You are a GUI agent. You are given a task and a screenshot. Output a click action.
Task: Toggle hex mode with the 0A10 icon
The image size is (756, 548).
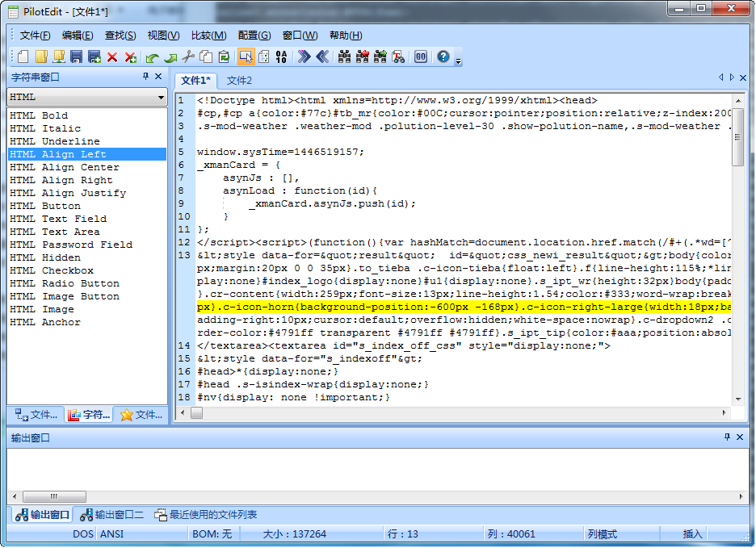[x=282, y=56]
